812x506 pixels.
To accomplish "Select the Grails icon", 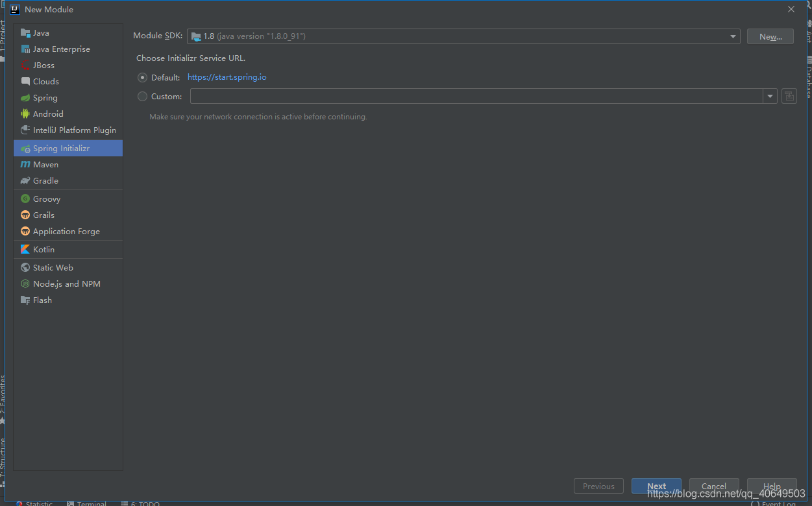I will [25, 215].
